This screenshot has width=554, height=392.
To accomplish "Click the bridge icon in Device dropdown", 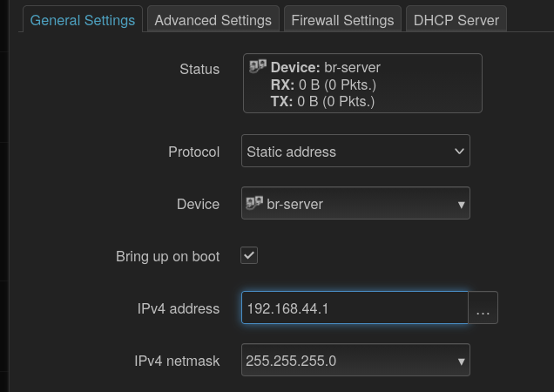I will [254, 203].
